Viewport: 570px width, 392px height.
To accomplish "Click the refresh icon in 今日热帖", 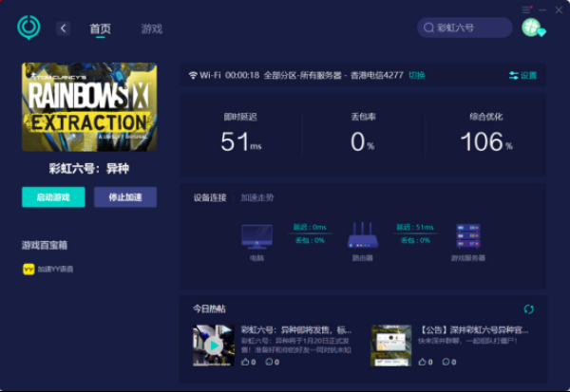I will click(x=529, y=309).
